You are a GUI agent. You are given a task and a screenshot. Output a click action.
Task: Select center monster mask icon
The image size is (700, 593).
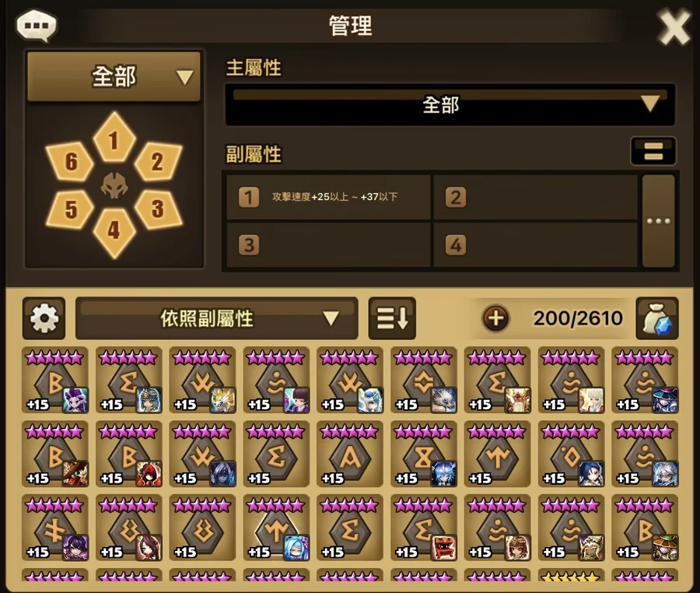114,185
